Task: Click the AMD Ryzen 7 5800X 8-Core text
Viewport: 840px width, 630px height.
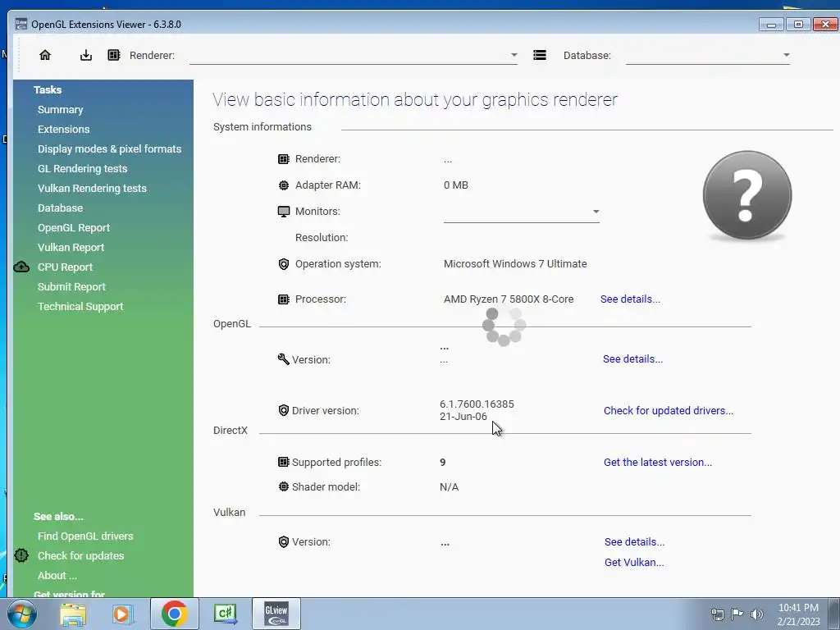Action: point(509,299)
